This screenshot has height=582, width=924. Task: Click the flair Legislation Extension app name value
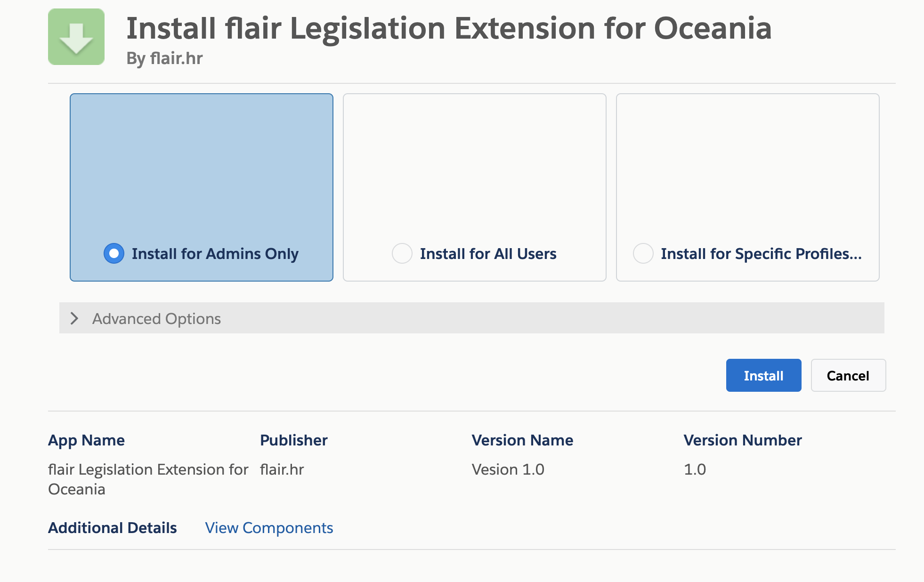[x=147, y=479]
